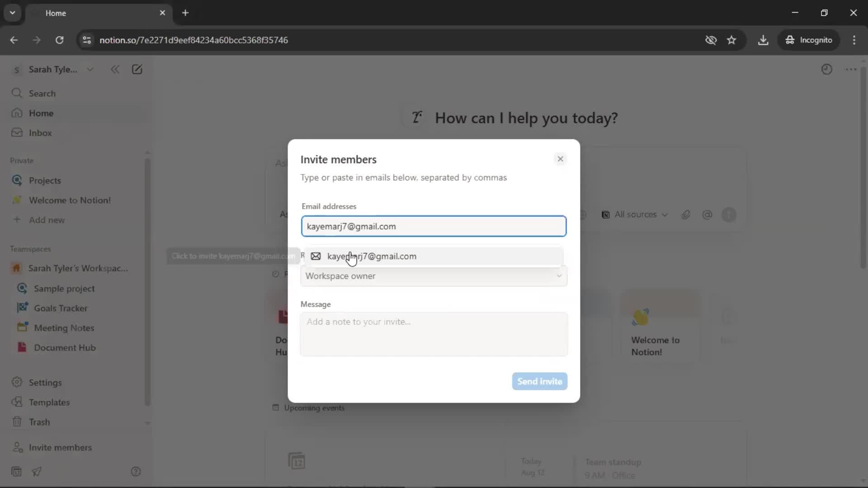This screenshot has height=488, width=868.
Task: Open a new browser tab
Action: pos(185,13)
